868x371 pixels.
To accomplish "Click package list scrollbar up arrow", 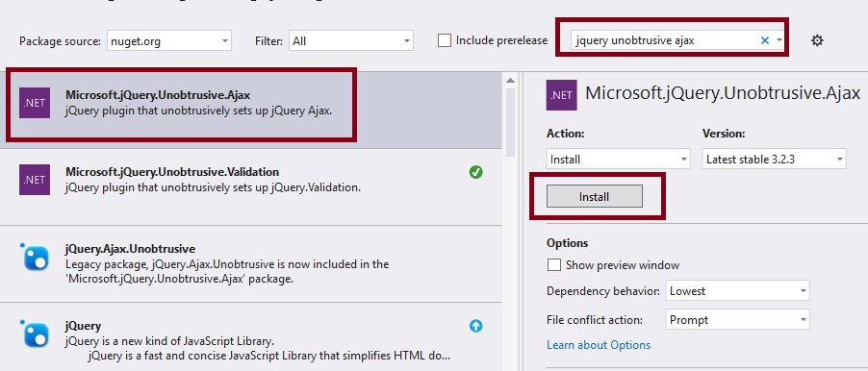I will pos(510,80).
